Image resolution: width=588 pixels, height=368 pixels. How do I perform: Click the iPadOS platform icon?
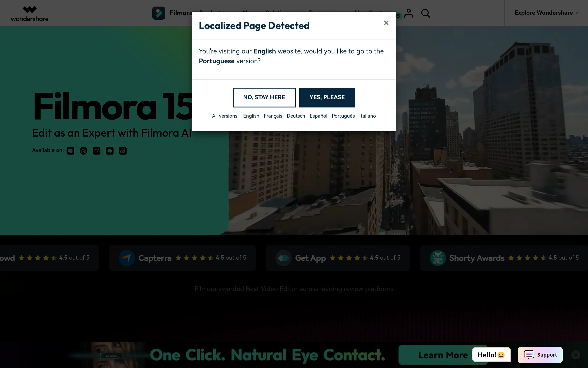pyautogui.click(x=123, y=151)
